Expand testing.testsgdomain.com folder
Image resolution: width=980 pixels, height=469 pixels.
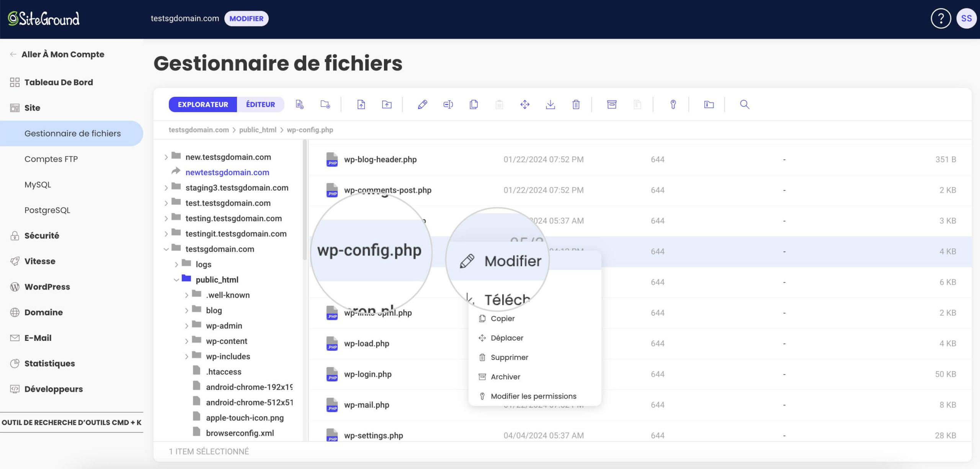[166, 218]
